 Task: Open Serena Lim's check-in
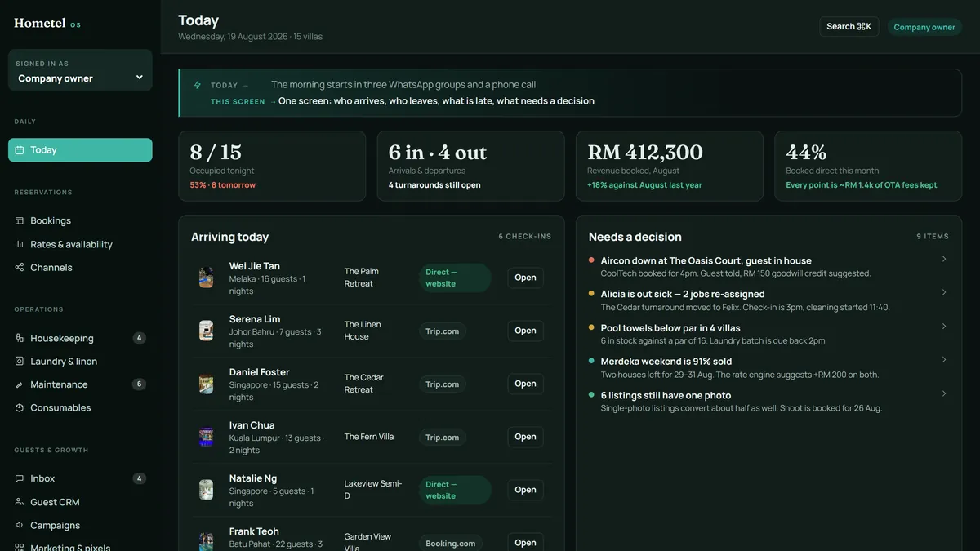pyautogui.click(x=525, y=331)
